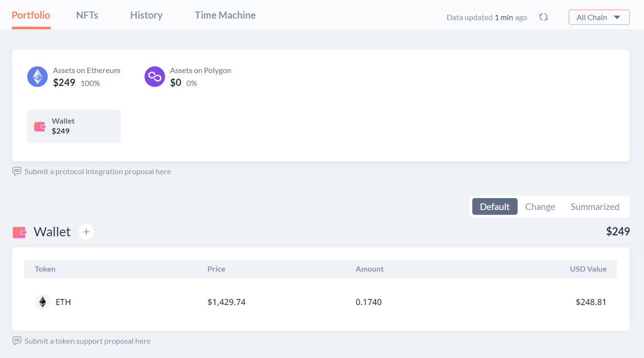This screenshot has width=644, height=358.
Task: Click the pink wallet icon in the Wallet card
Action: coord(40,126)
